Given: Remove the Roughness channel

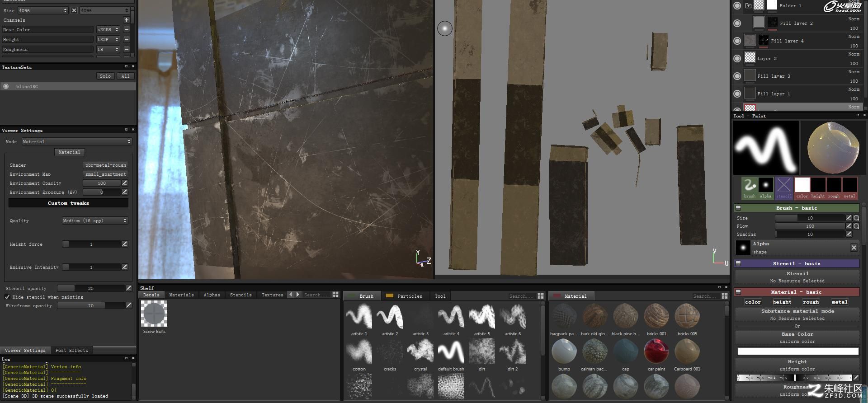Looking at the screenshot, I should click(127, 49).
